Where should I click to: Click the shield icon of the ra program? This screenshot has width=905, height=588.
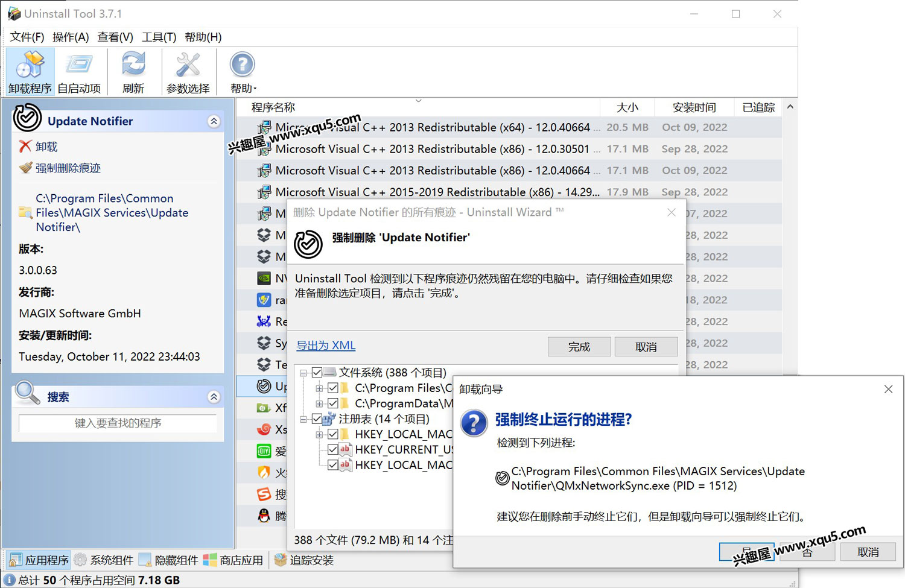point(264,300)
